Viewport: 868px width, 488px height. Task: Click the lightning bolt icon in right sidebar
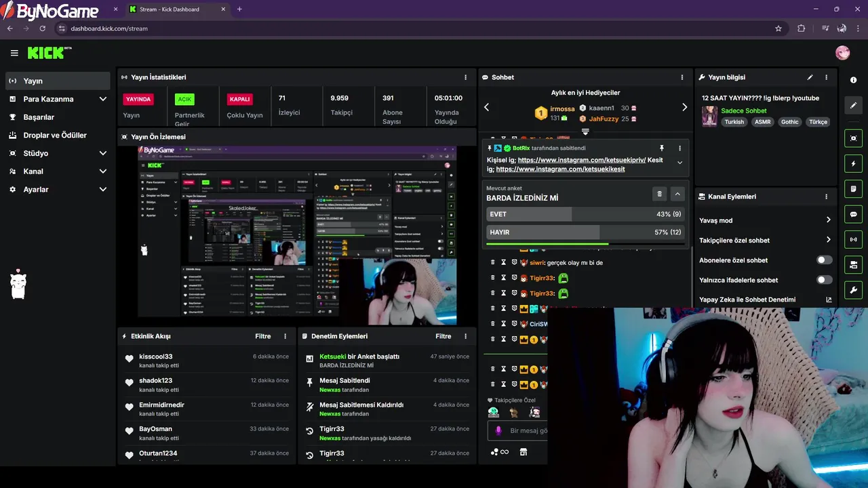(853, 163)
